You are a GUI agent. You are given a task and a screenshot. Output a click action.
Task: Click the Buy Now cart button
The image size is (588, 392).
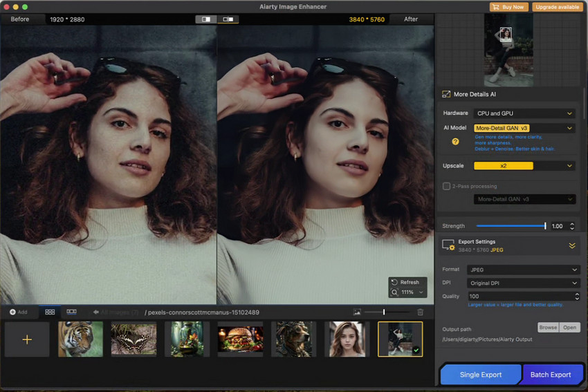tap(509, 7)
